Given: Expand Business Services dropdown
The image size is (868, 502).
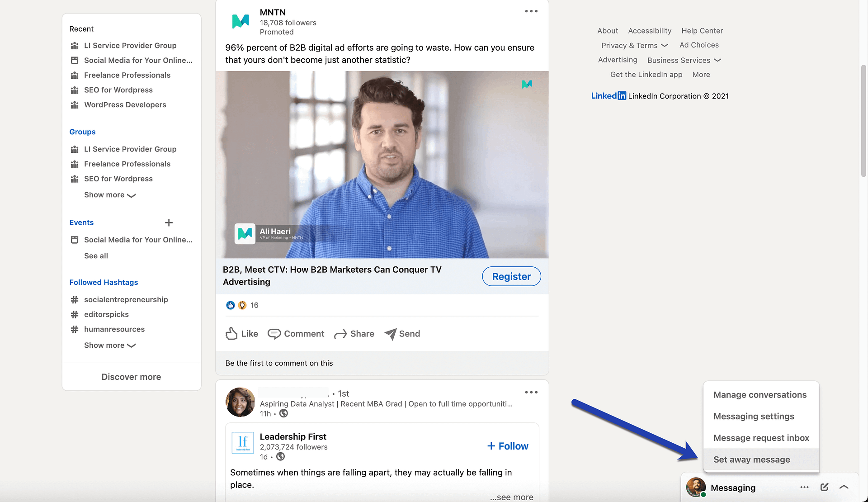Looking at the screenshot, I should [x=684, y=61].
